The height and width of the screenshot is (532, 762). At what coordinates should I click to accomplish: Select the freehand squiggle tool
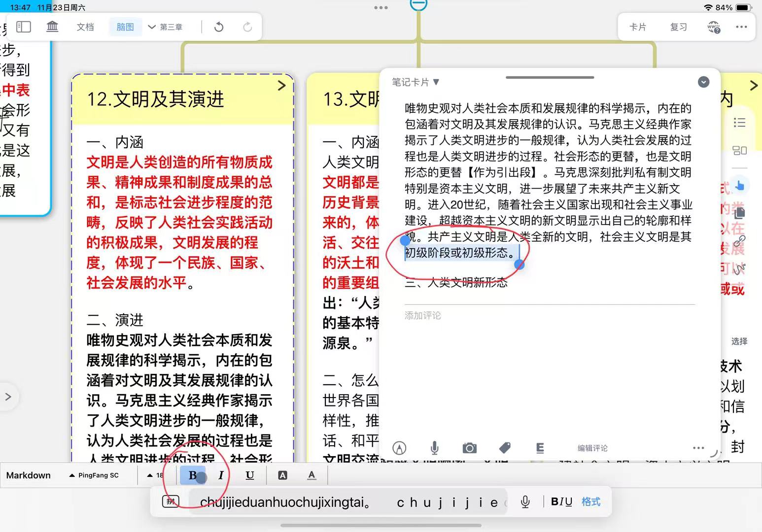coord(739,268)
